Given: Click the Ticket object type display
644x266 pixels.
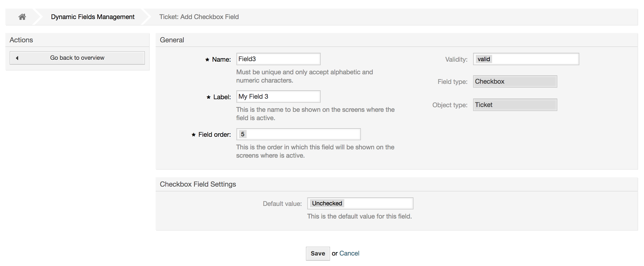Looking at the screenshot, I should (515, 105).
